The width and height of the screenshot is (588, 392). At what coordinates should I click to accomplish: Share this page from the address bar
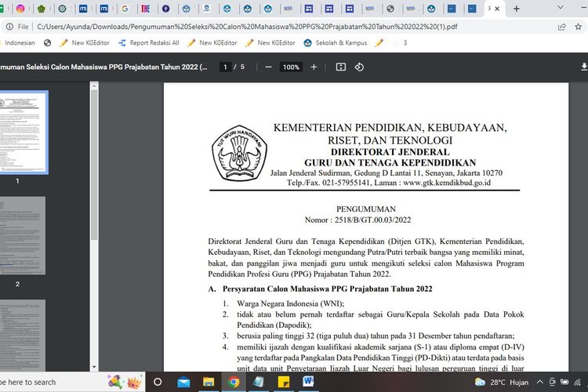click(561, 26)
